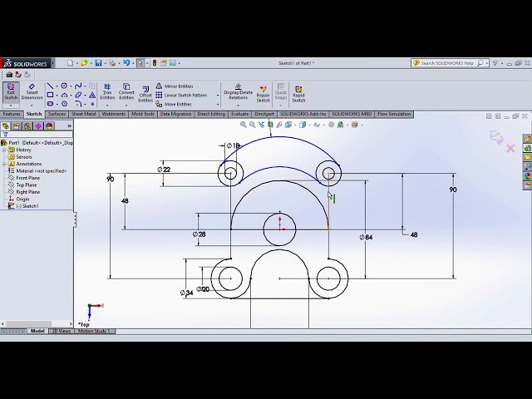532x399 pixels.
Task: Click Rapid Sketch tool
Action: click(x=298, y=94)
